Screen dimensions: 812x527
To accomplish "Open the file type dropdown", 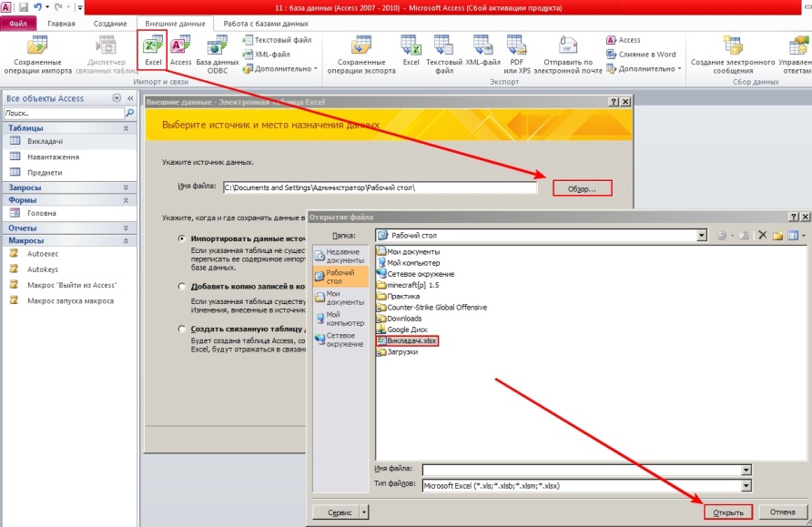I will point(746,485).
